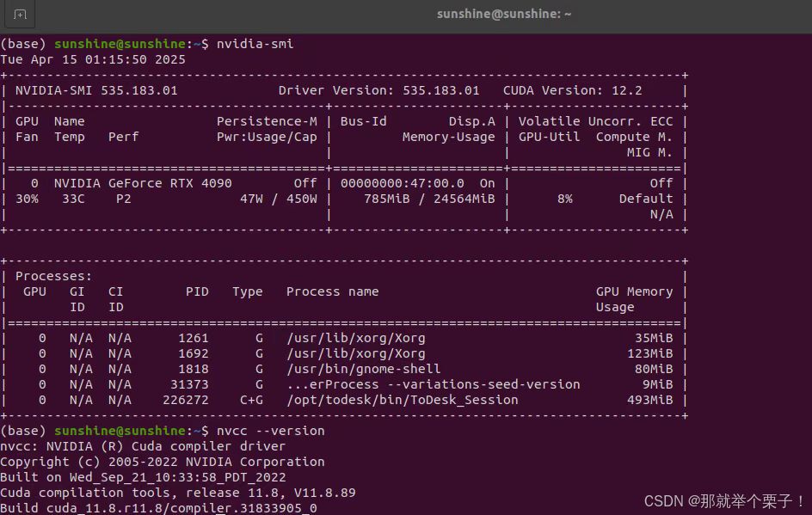The width and height of the screenshot is (812, 515).
Task: Click GPU name NVIDIA GeForce RTX 4090
Action: 143,183
